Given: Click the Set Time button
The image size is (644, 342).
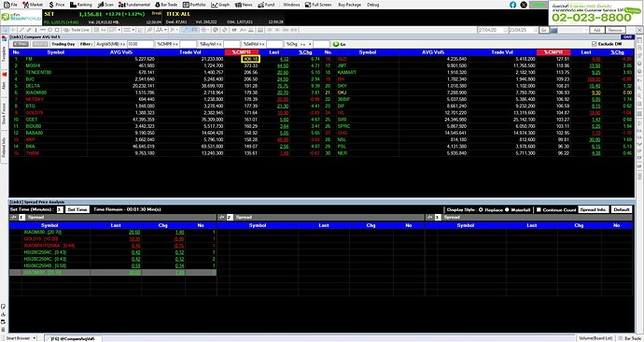Looking at the screenshot, I should (x=77, y=209).
